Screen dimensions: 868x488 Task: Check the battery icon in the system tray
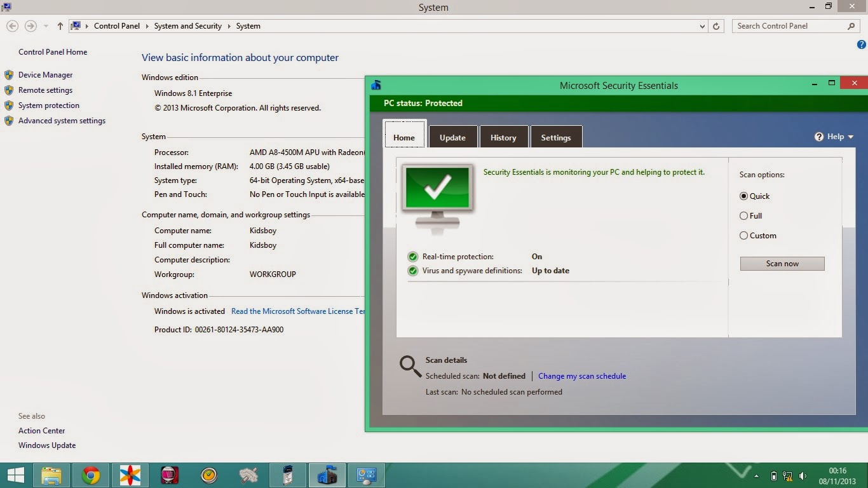point(773,476)
